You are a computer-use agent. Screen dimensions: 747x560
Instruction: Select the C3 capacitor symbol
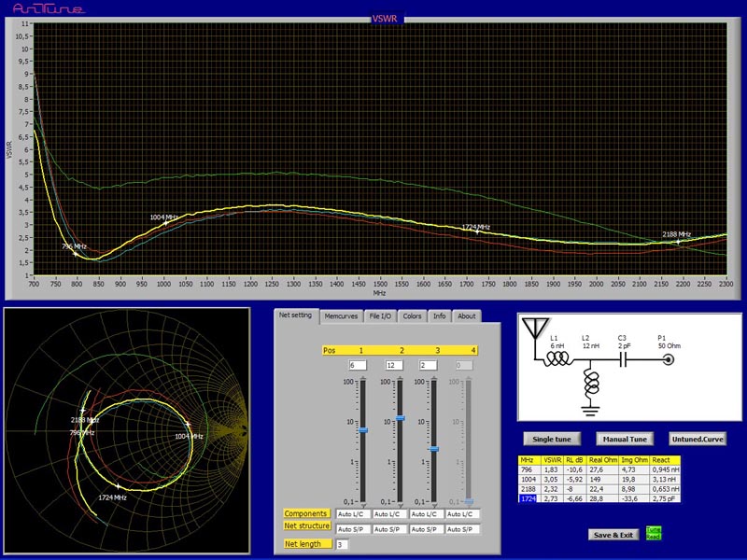[623, 360]
